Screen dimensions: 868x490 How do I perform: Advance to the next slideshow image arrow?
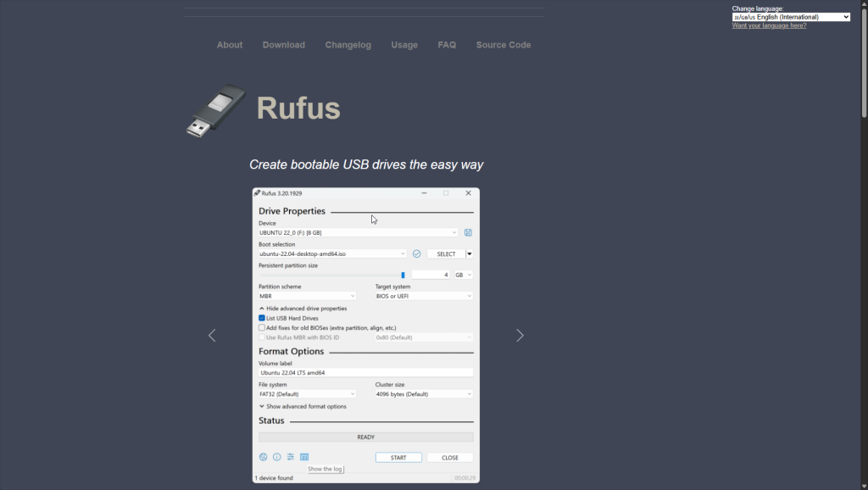(520, 336)
